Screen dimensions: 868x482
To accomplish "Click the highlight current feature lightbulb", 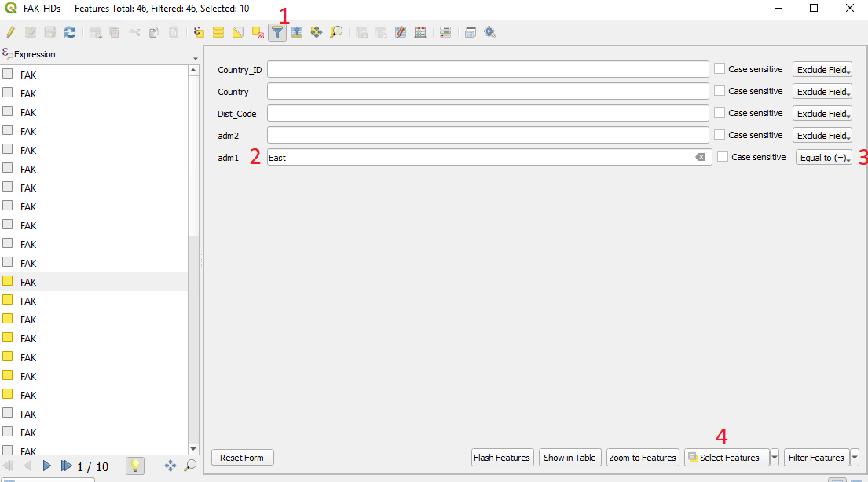I will pyautogui.click(x=135, y=466).
